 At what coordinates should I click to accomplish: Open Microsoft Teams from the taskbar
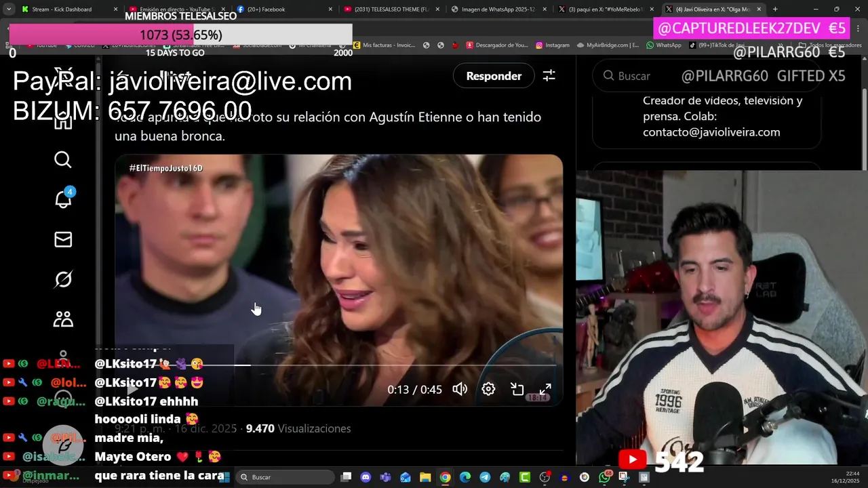click(x=386, y=477)
